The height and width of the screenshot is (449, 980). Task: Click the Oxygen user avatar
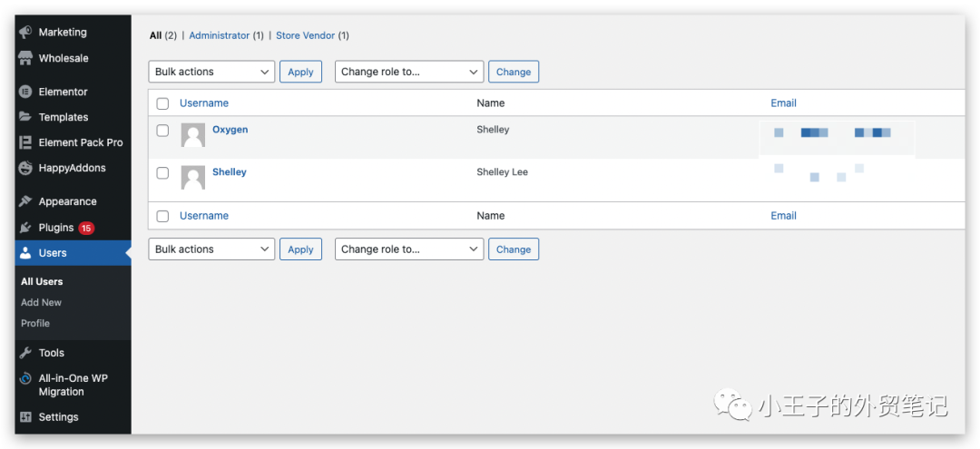point(193,135)
